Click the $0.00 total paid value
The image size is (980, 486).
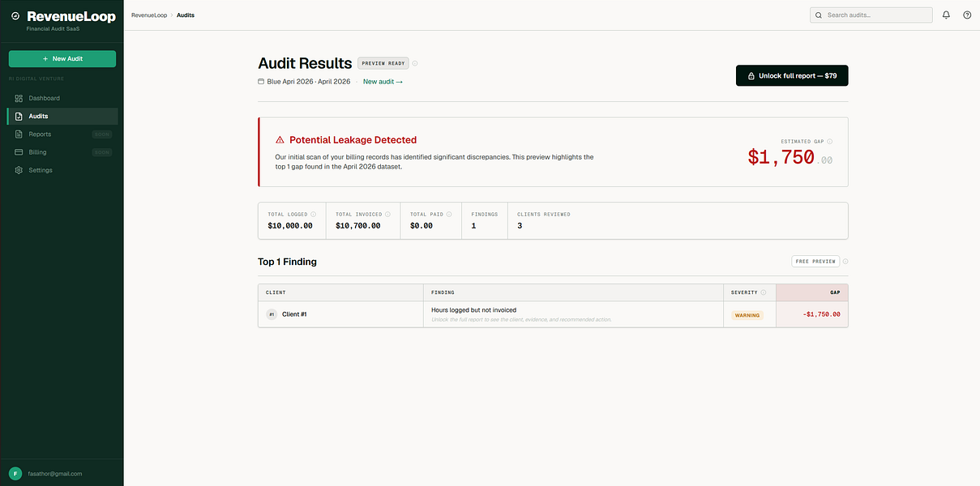[x=422, y=226]
